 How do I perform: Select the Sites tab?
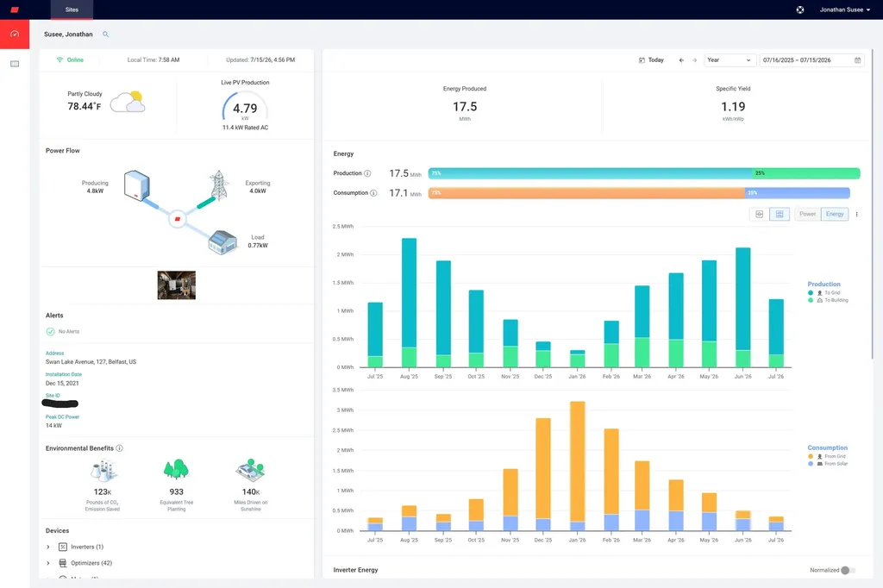[72, 9]
